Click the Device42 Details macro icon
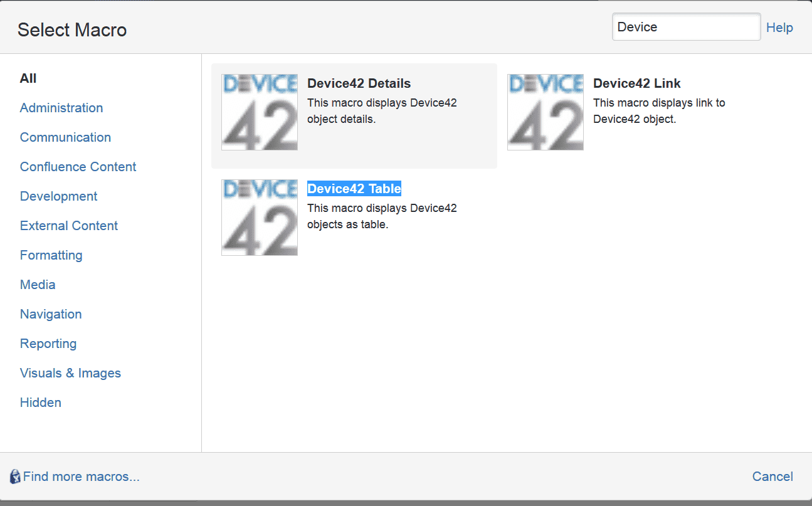812x506 pixels. tap(260, 112)
